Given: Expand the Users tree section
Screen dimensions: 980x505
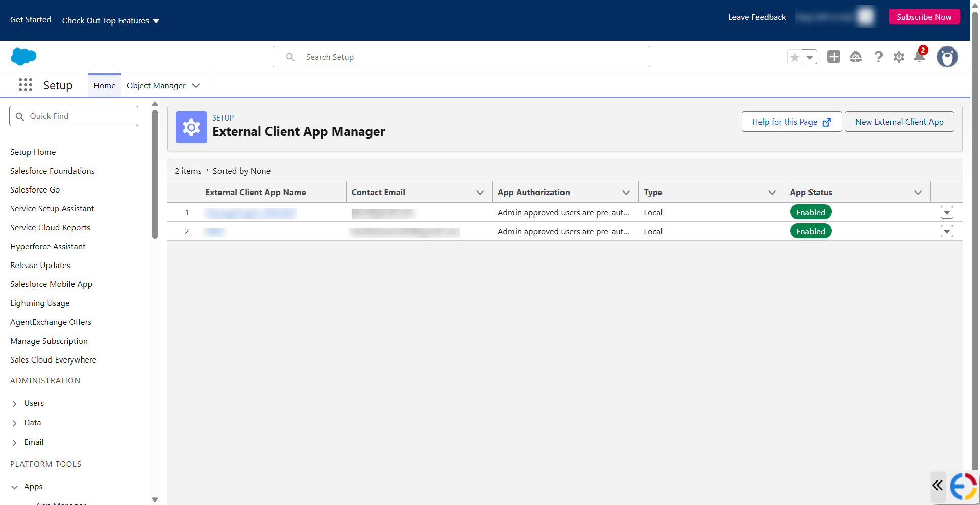Looking at the screenshot, I should 14,403.
